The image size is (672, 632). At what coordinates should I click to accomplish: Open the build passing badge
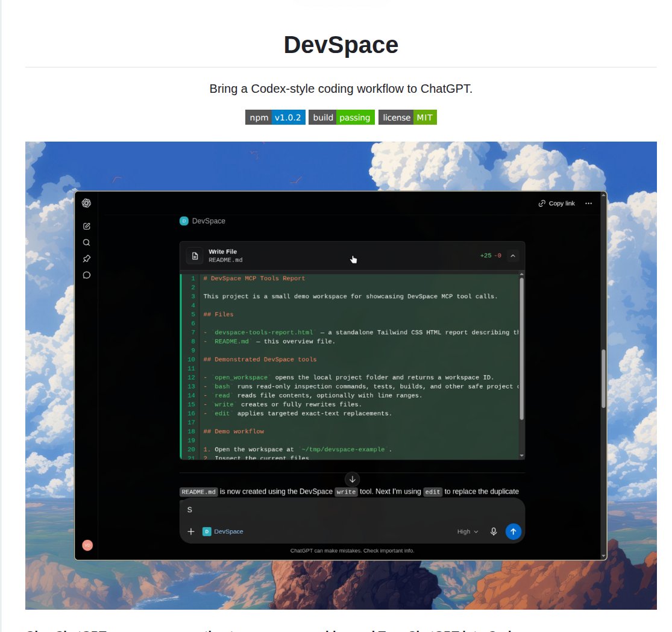(342, 117)
